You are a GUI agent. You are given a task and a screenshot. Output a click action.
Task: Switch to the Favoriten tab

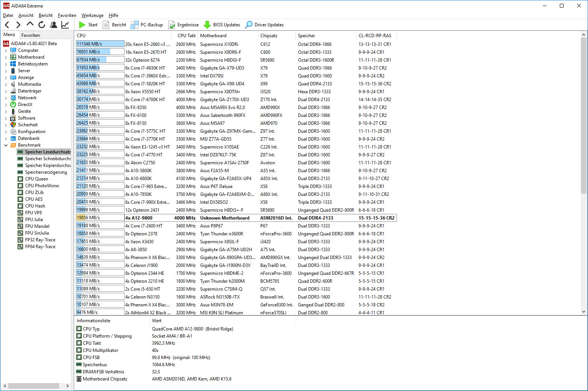coord(30,35)
